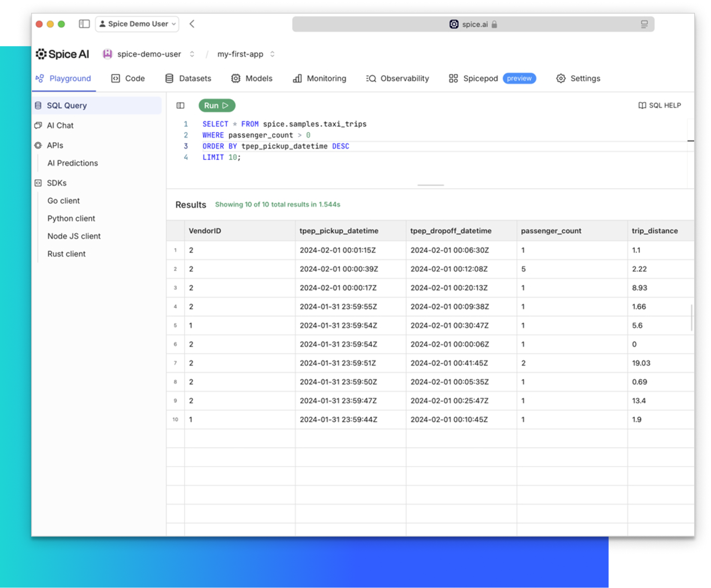This screenshot has height=588, width=711.
Task: Open the Node JS client SDK page
Action: 74,236
